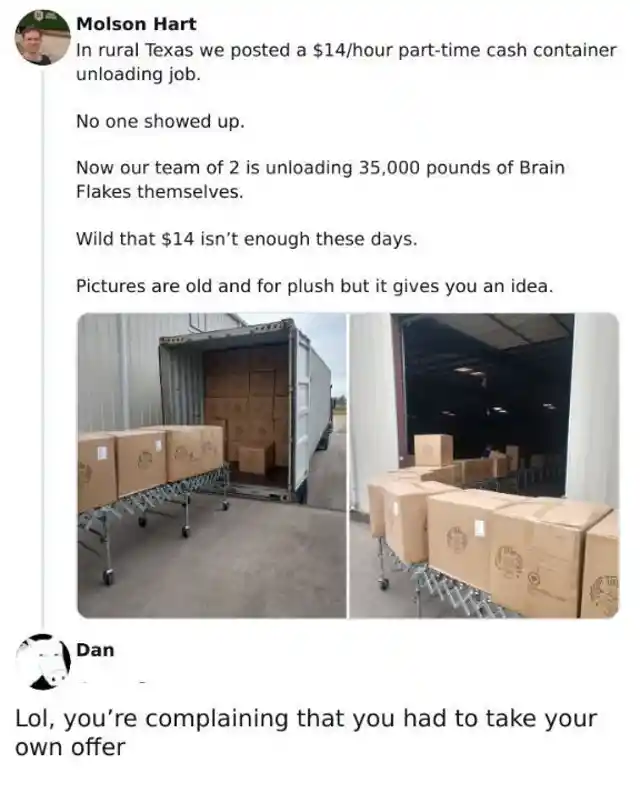Click the box atop the stack in right photo
The height and width of the screenshot is (803, 640).
pos(433,450)
